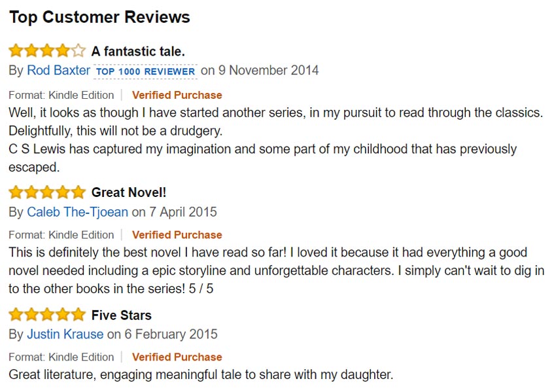Click Format: Kindle Edition under Rod Baxter
This screenshot has height=392, width=556.
coord(61,95)
